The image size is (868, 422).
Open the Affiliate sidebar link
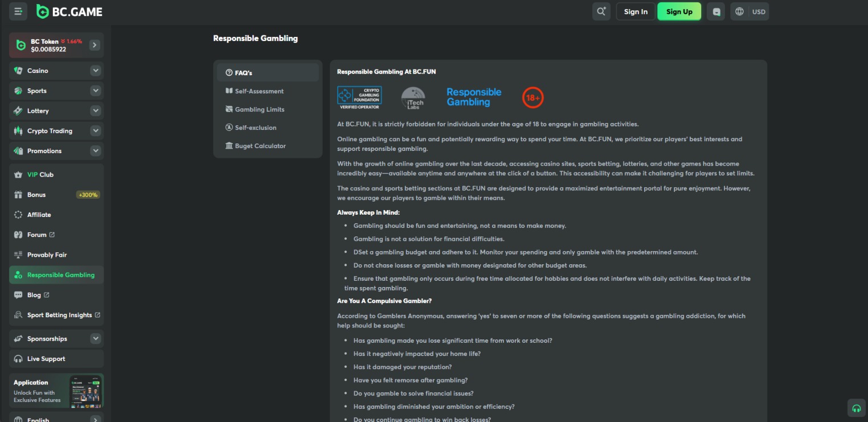[x=56, y=215]
